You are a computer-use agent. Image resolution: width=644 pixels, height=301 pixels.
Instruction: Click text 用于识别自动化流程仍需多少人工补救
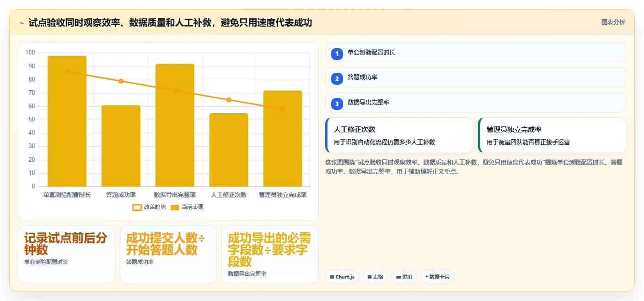click(384, 142)
